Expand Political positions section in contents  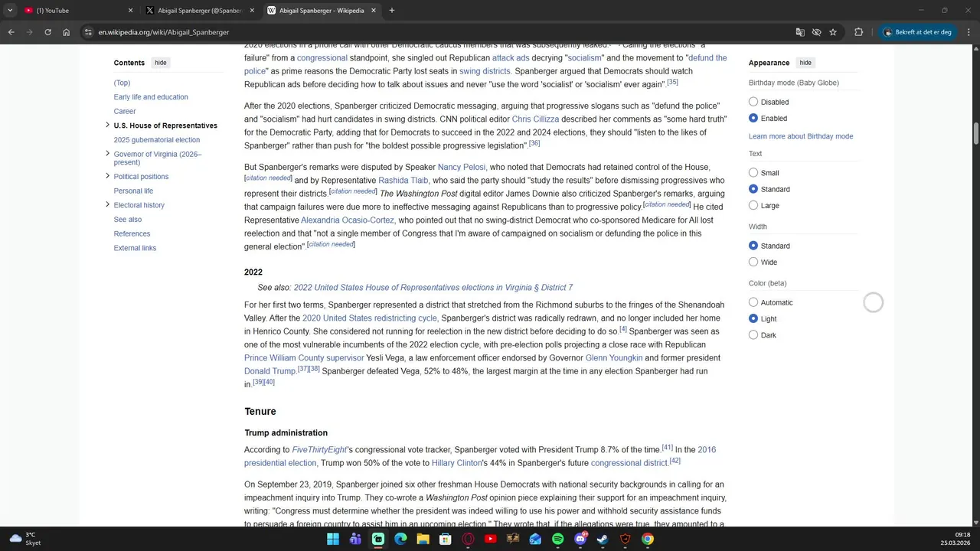[x=107, y=176]
